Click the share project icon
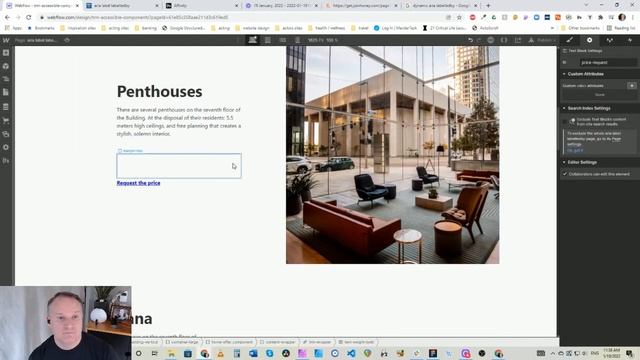The width and height of the screenshot is (640, 360). [518, 40]
